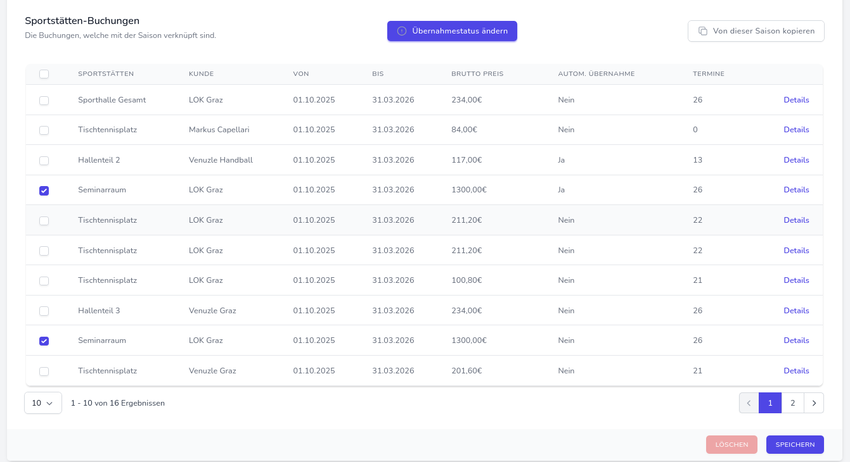This screenshot has width=850, height=462.
Task: Check the Hallenteil 3 row checkbox
Action: point(44,311)
